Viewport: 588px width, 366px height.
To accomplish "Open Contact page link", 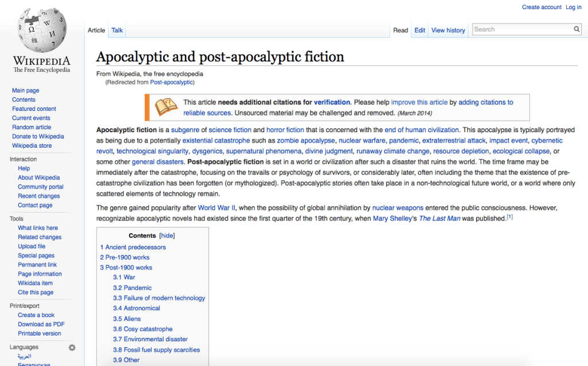I will (x=35, y=205).
